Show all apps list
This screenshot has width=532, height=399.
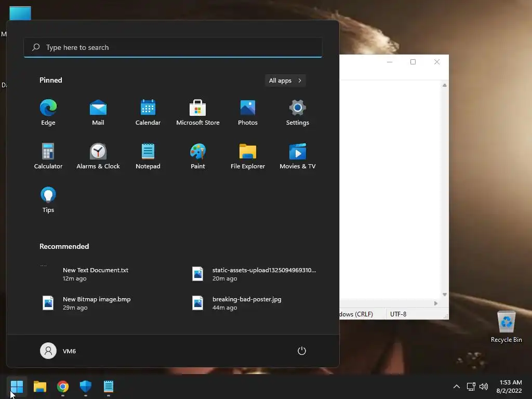285,81
